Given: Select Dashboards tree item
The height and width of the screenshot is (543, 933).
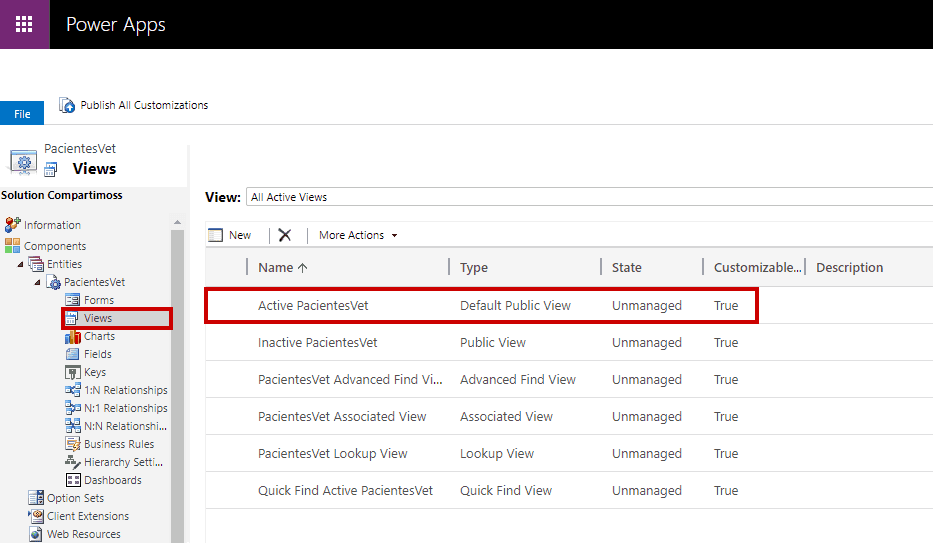Looking at the screenshot, I should (112, 480).
